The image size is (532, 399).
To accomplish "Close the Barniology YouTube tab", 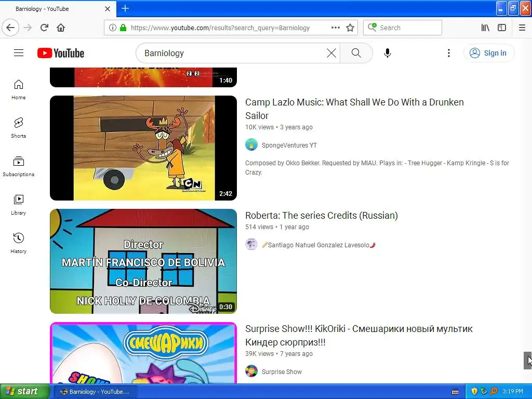I will (108, 9).
